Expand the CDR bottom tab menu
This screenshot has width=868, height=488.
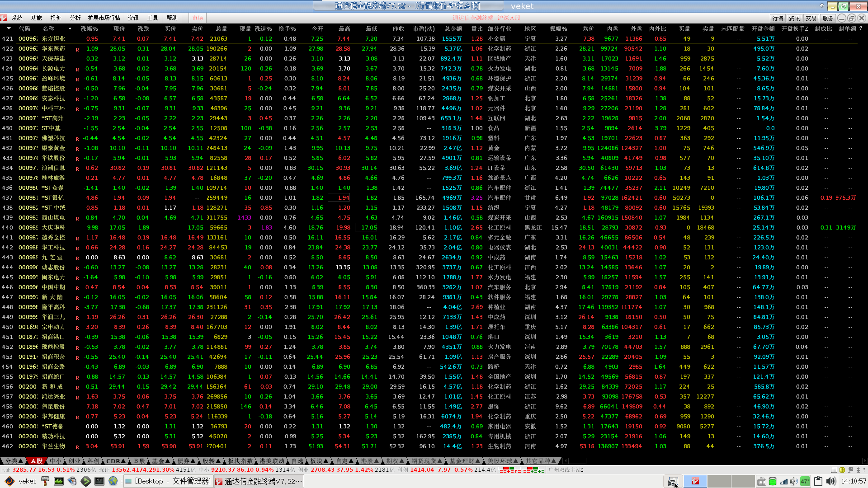pyautogui.click(x=116, y=461)
